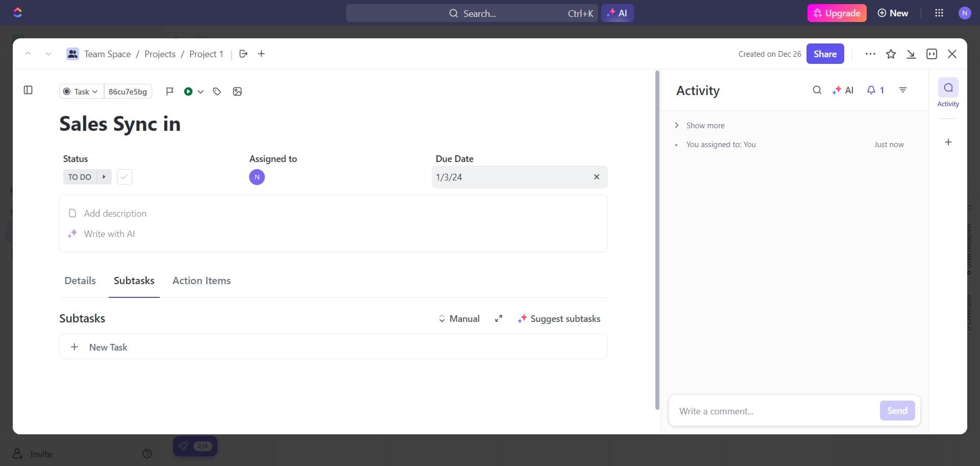Image resolution: width=980 pixels, height=466 pixels.
Task: Click the priority flag icon
Action: (170, 91)
